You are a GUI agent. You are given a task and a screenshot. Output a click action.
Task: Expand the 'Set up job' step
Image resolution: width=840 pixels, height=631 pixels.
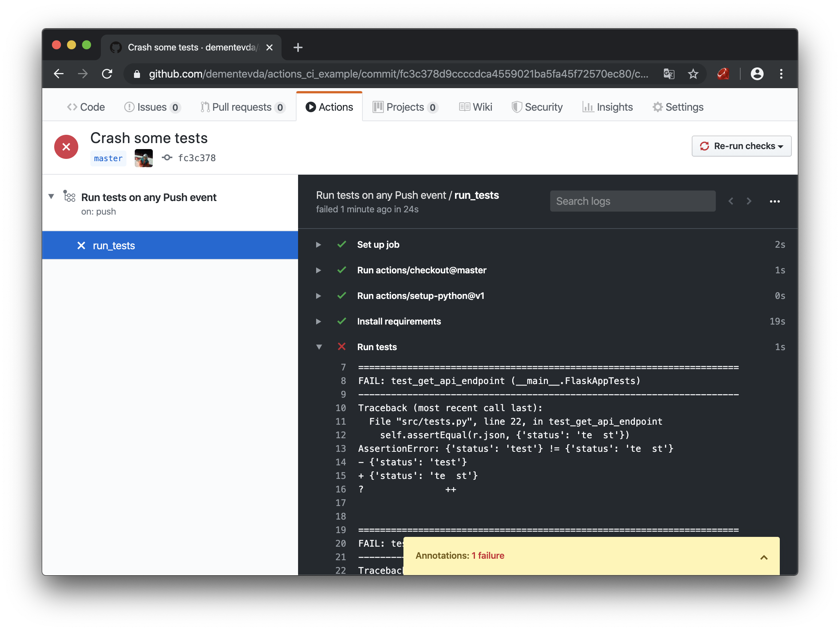pos(319,245)
